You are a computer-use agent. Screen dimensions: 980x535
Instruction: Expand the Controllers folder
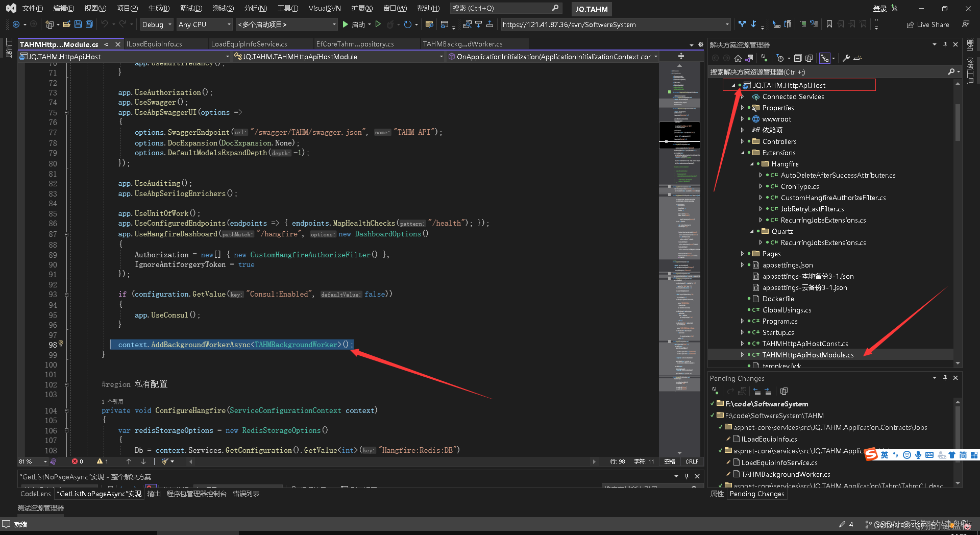tap(743, 141)
